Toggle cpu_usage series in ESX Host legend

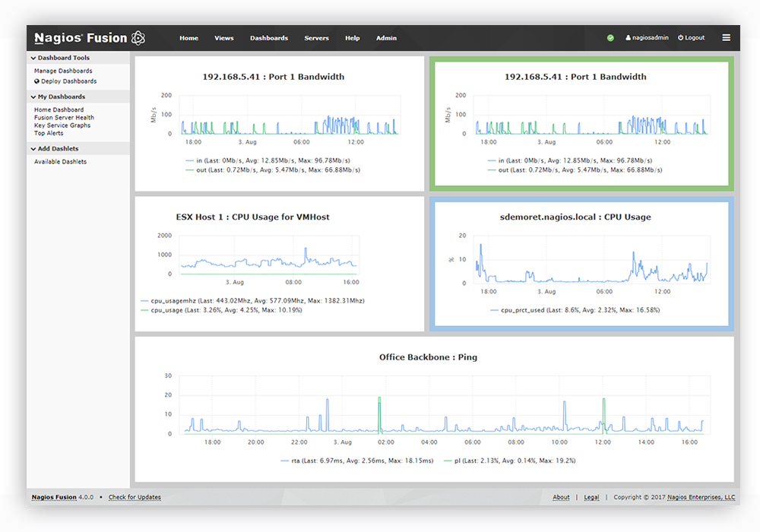pyautogui.click(x=221, y=310)
